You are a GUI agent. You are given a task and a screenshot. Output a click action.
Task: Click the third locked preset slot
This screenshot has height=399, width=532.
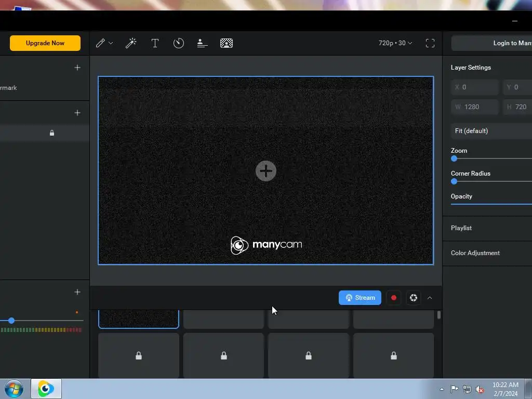(x=309, y=355)
